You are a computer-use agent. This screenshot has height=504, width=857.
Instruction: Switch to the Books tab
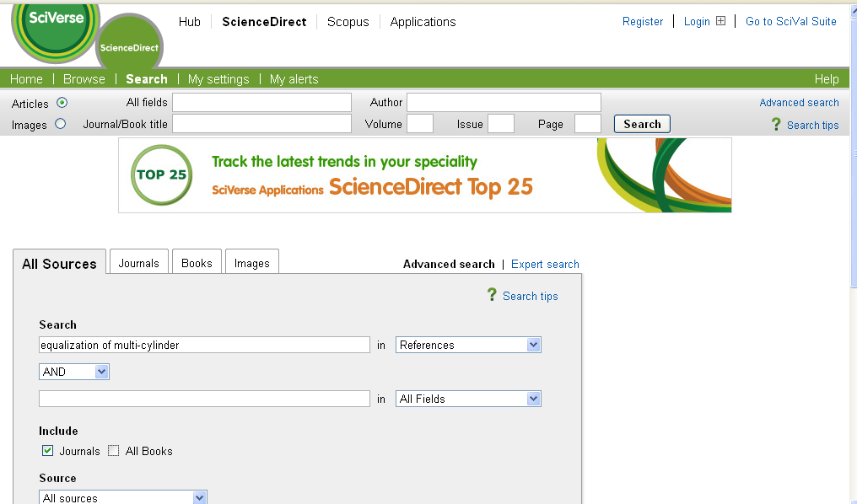(x=197, y=262)
